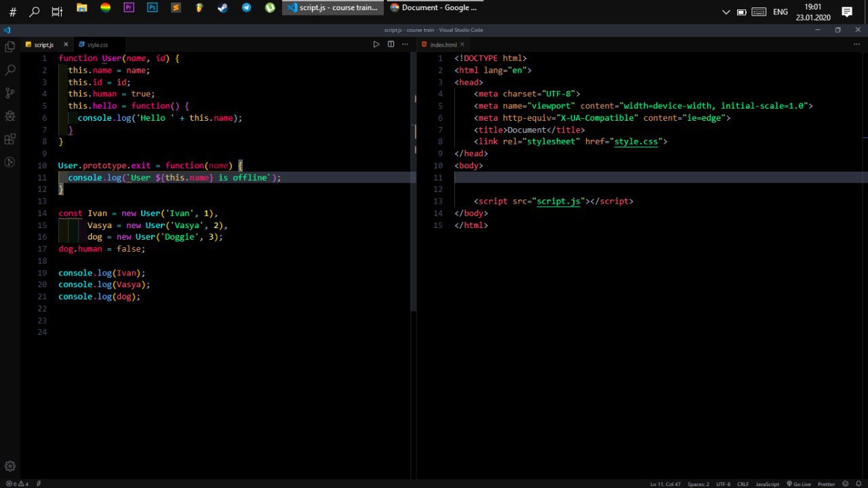
Task: Start Go Live server in status bar
Action: [x=798, y=484]
